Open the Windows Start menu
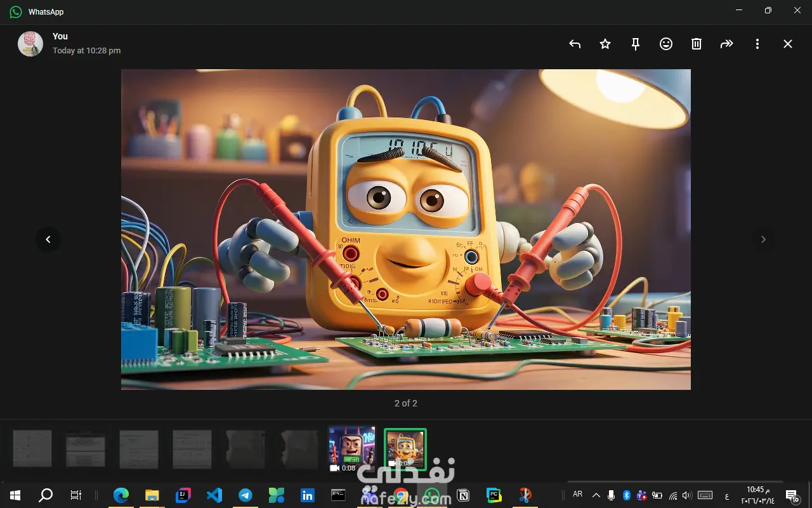 (x=15, y=495)
